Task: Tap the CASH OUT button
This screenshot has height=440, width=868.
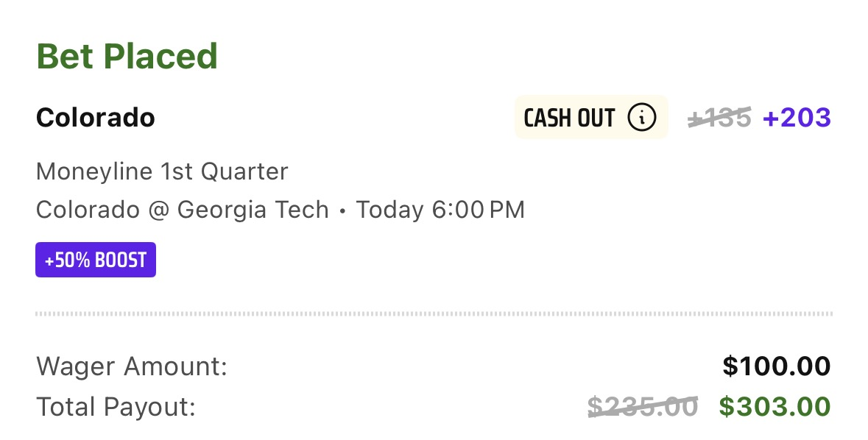Action: pos(591,117)
